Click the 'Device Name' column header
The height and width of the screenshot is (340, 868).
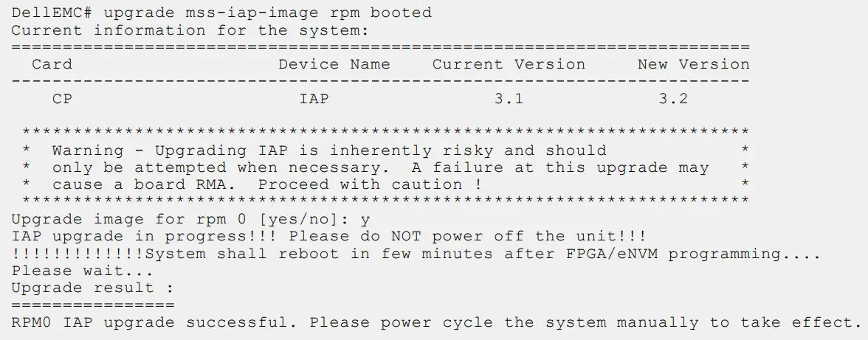(x=334, y=64)
